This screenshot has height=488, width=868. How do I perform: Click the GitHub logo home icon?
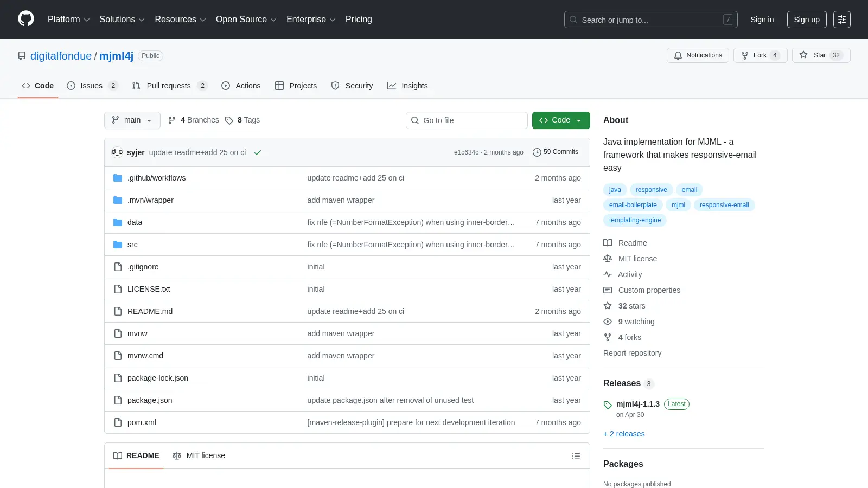[26, 19]
